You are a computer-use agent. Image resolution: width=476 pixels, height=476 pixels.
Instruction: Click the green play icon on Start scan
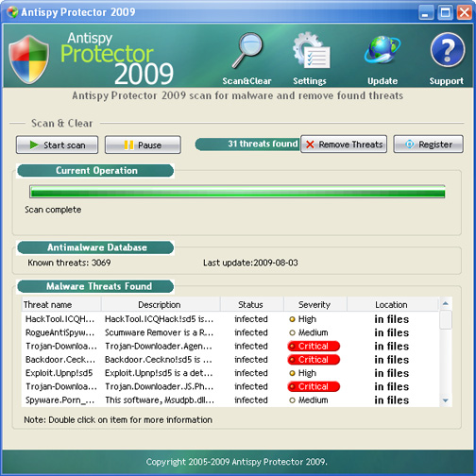click(x=34, y=144)
